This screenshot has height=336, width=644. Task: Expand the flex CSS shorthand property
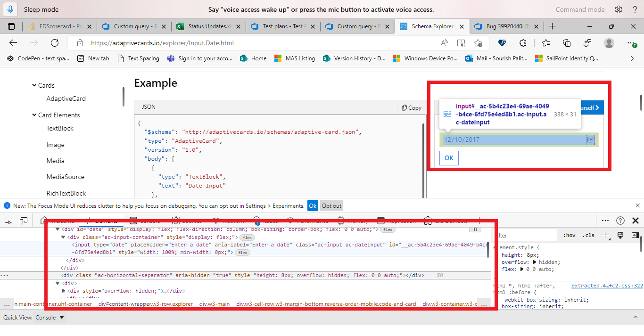coord(522,270)
